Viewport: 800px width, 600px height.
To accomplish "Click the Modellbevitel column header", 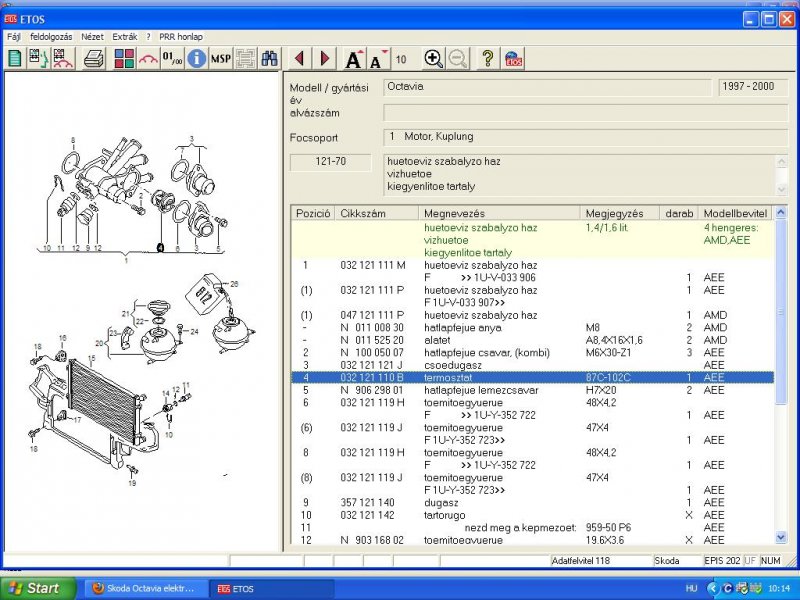I will pos(735,213).
